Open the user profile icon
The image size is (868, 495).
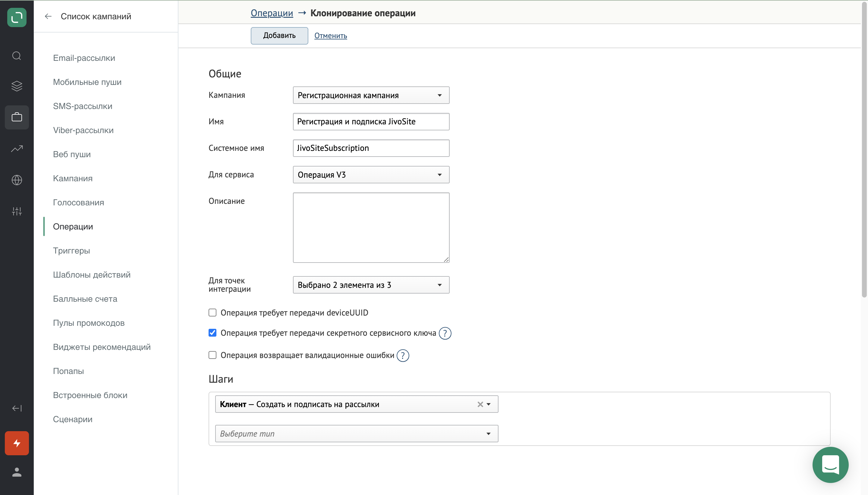click(x=17, y=472)
